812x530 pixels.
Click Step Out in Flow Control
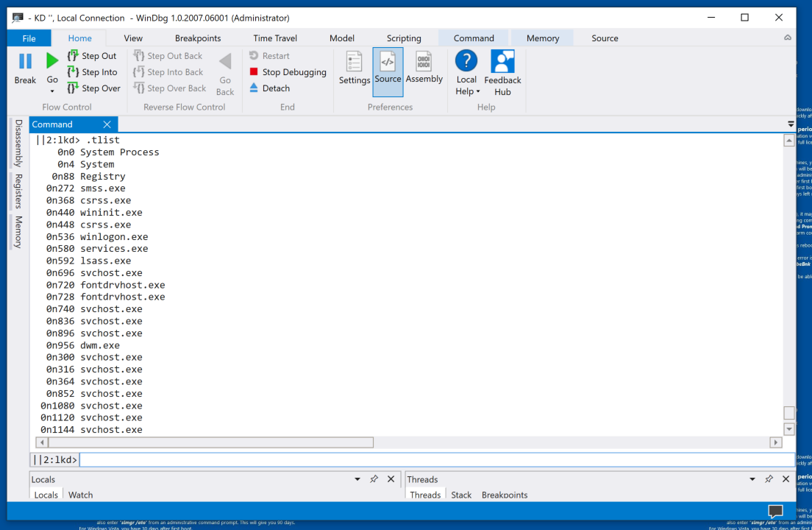tap(92, 56)
